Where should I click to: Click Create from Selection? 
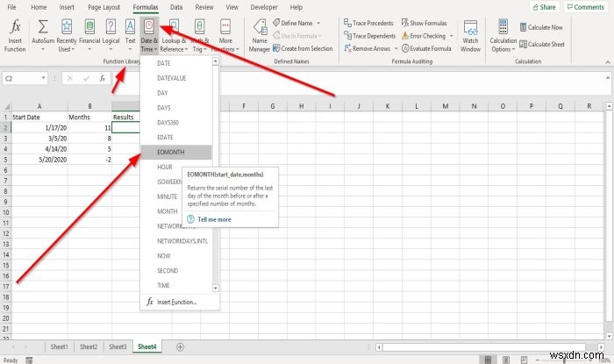click(x=303, y=48)
